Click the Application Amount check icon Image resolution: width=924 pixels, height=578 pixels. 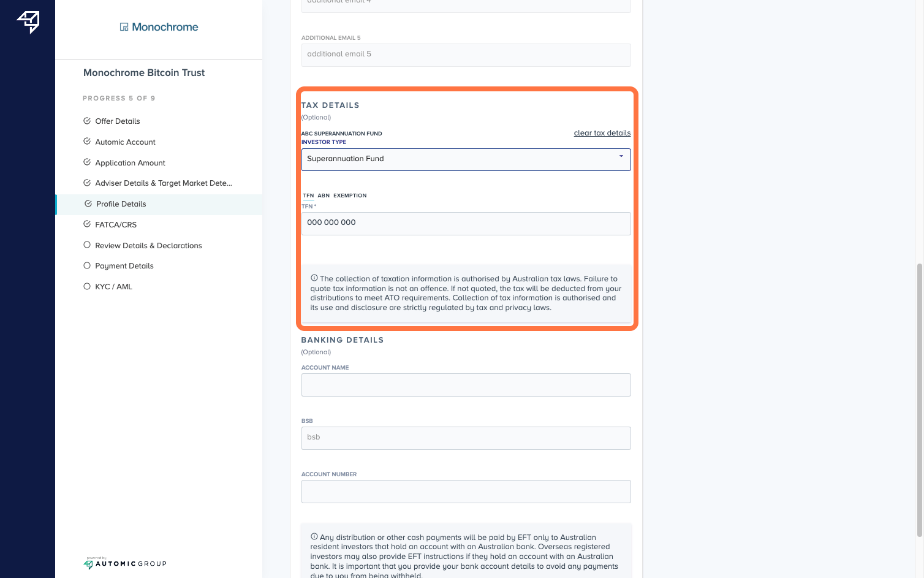tap(87, 162)
